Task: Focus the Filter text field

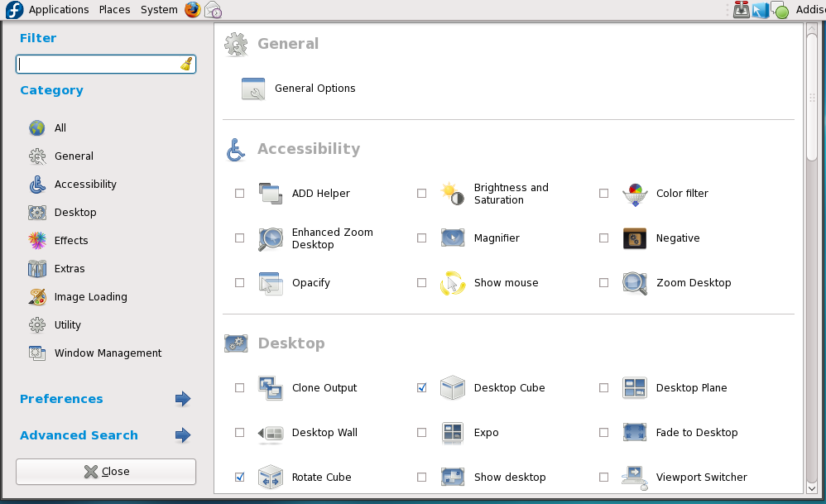Action: coord(98,65)
